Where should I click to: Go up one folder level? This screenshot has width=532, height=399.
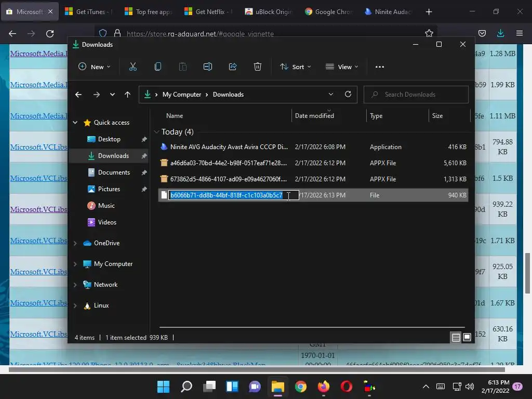tap(128, 95)
